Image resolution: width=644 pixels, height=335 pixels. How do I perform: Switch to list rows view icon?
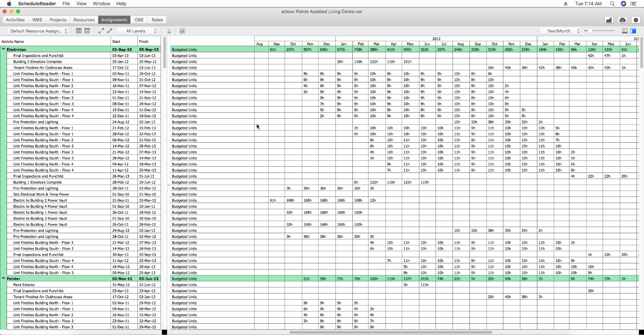(87, 31)
